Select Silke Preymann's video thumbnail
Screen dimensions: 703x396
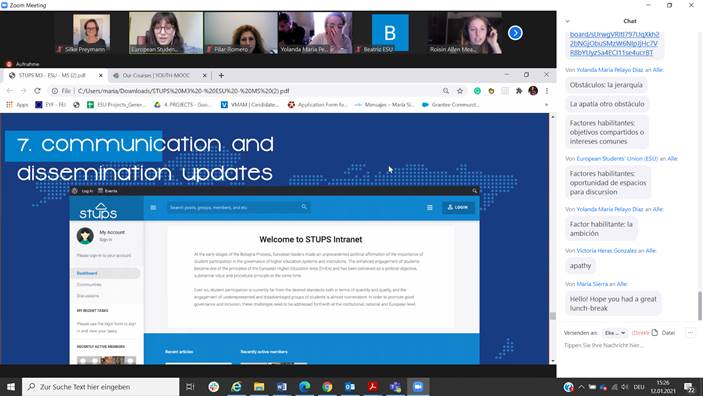tap(91, 33)
